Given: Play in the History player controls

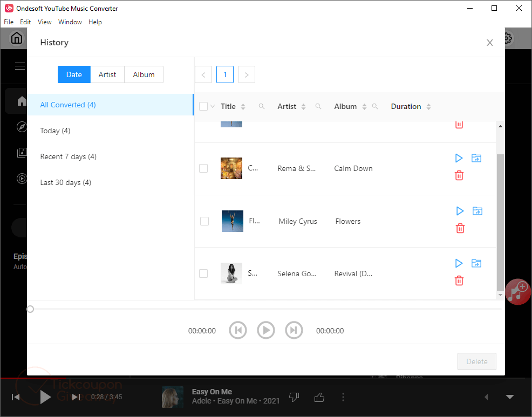Looking at the screenshot, I should 266,330.
